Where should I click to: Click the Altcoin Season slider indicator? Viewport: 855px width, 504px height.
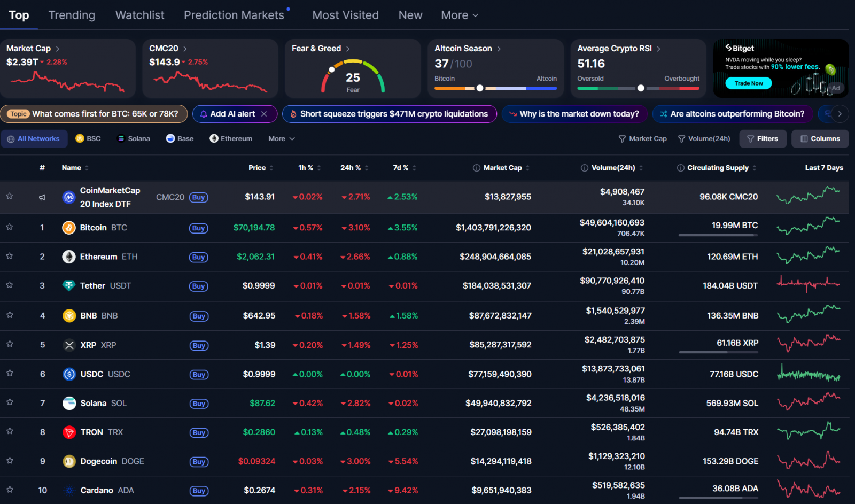coord(480,88)
